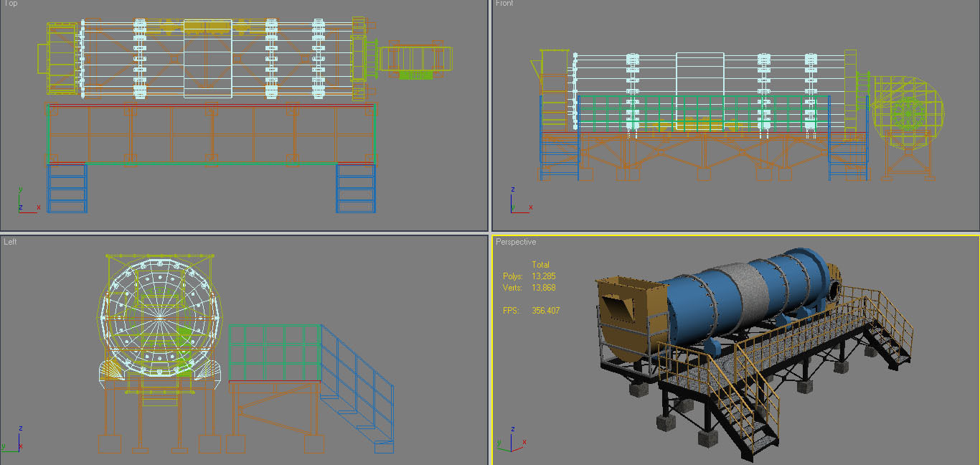Viewport: 980px width, 465px height.
Task: Select the blue staircase wireframe in Left viewport
Action: [x=359, y=387]
